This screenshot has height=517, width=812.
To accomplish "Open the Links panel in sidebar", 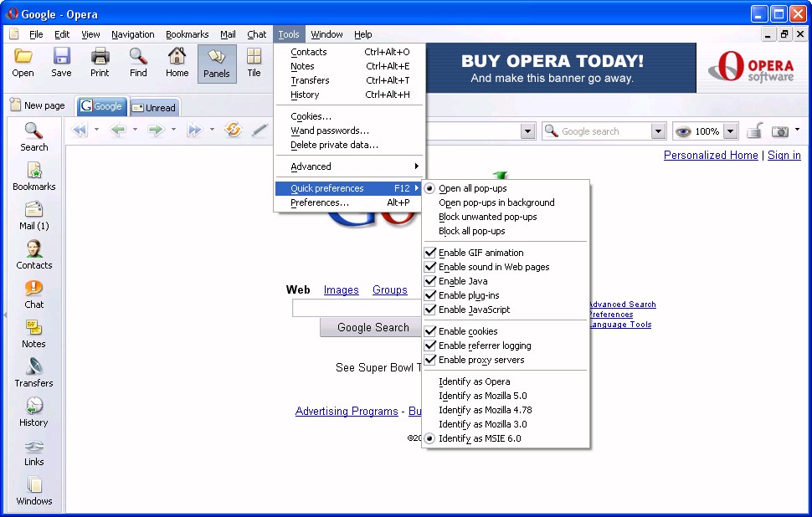I will click(x=33, y=452).
